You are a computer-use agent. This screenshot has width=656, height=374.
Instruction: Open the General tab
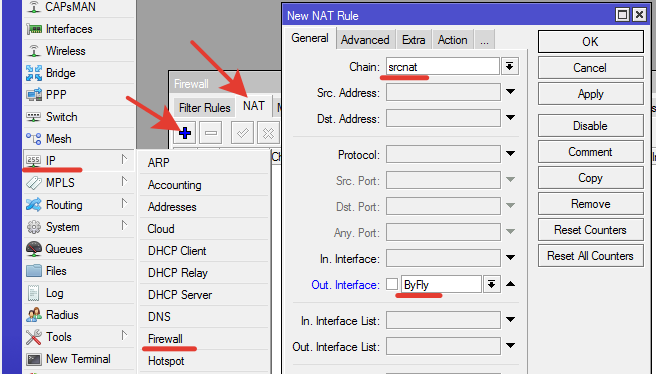310,38
